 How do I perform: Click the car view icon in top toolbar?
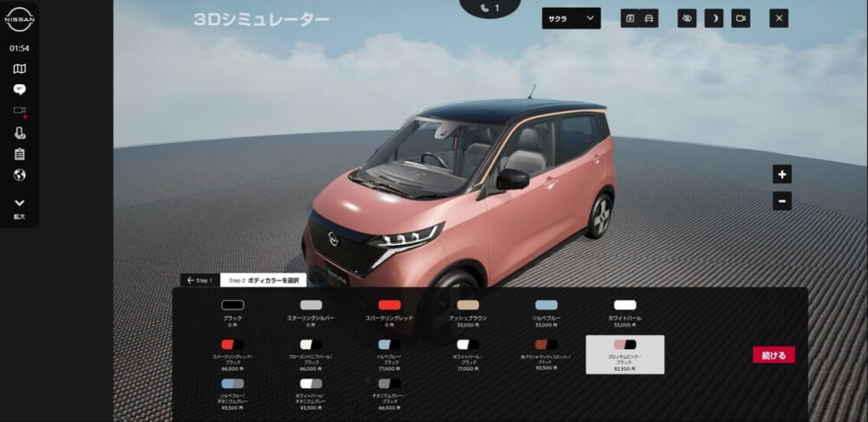click(x=649, y=18)
